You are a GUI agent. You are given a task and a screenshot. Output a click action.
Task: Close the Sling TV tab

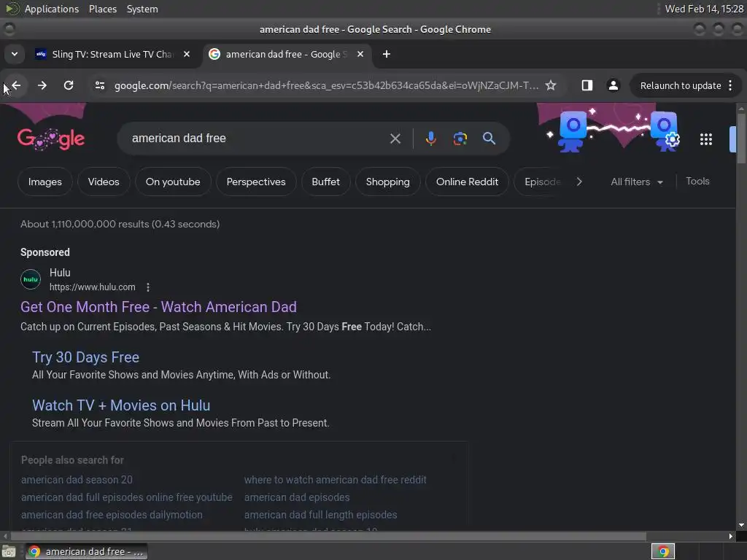coord(187,54)
